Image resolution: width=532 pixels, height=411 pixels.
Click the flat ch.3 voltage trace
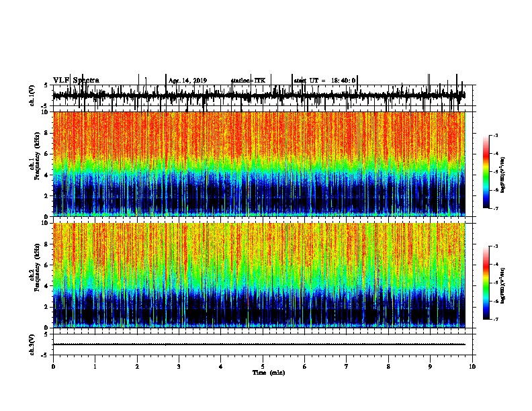click(259, 345)
